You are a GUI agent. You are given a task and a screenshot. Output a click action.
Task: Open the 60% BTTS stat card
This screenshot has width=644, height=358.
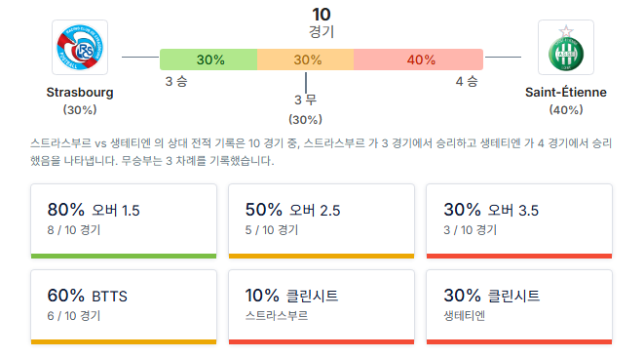(x=124, y=307)
